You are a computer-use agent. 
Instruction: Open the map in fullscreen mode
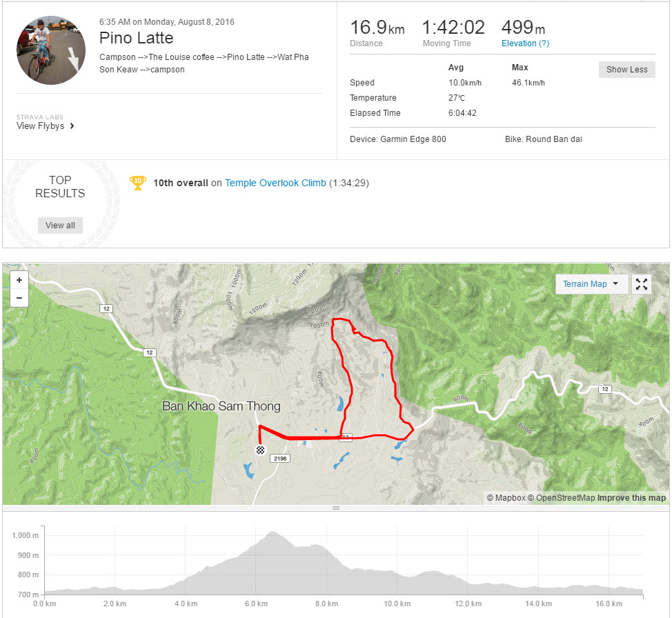[642, 284]
